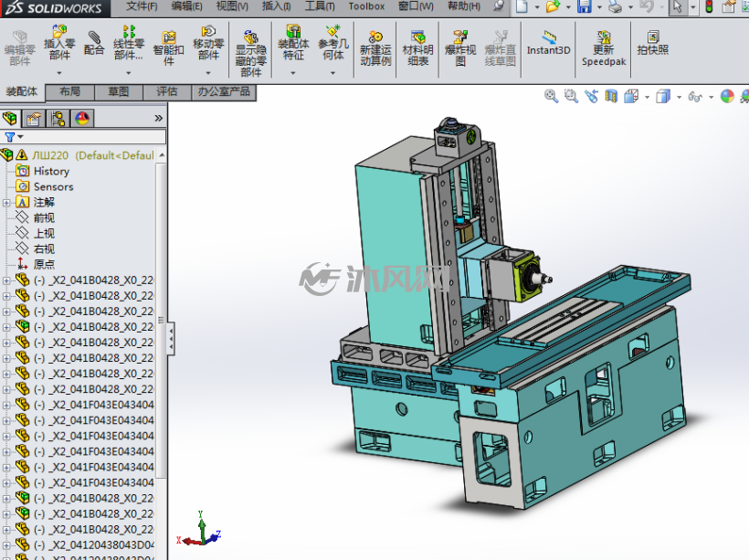This screenshot has height=560, width=749.
Task: Click the Insert Components (插入零部件) icon
Action: tap(59, 43)
